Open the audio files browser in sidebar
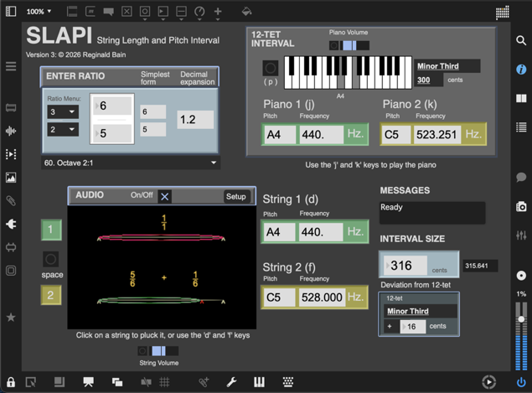 (x=11, y=131)
